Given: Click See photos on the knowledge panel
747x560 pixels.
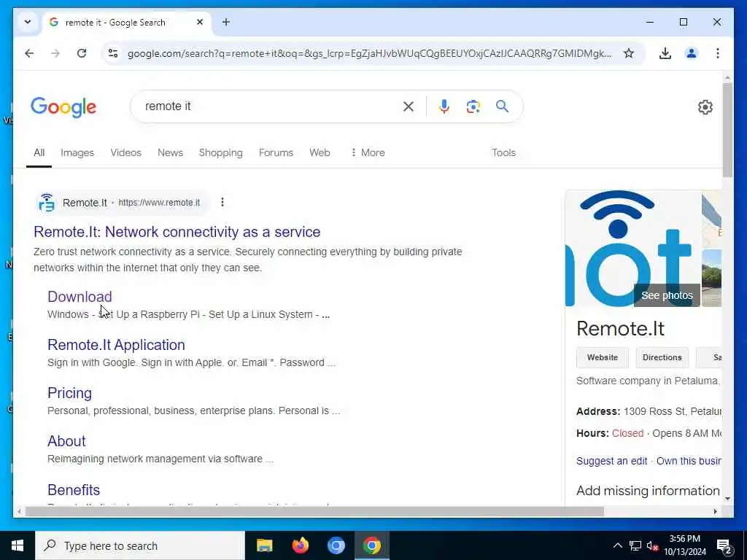Looking at the screenshot, I should (667, 296).
